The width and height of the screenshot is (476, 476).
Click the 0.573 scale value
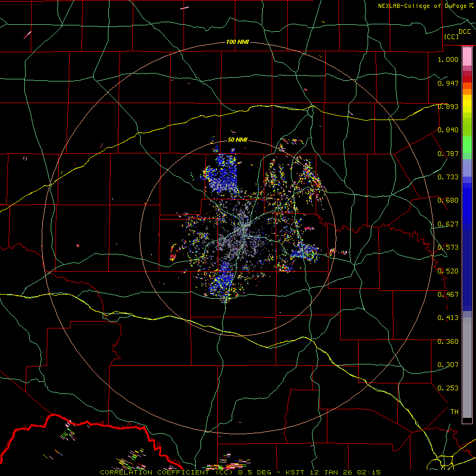448,248
